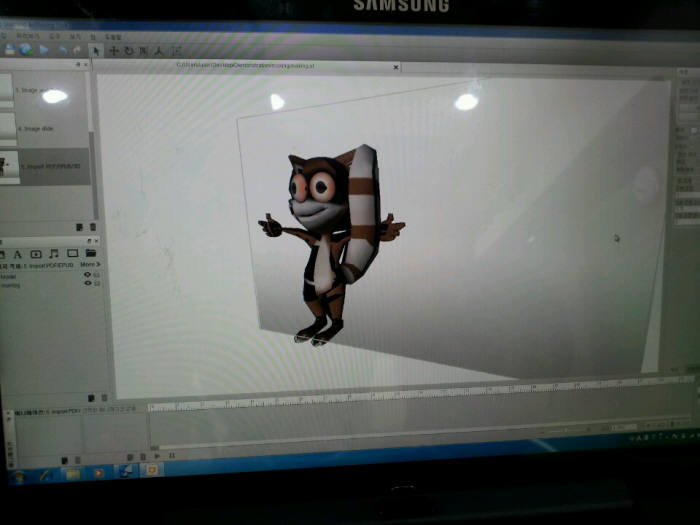Viewport: 700px width, 525px height.
Task: Toggle visibility eye for second object row
Action: tap(87, 284)
